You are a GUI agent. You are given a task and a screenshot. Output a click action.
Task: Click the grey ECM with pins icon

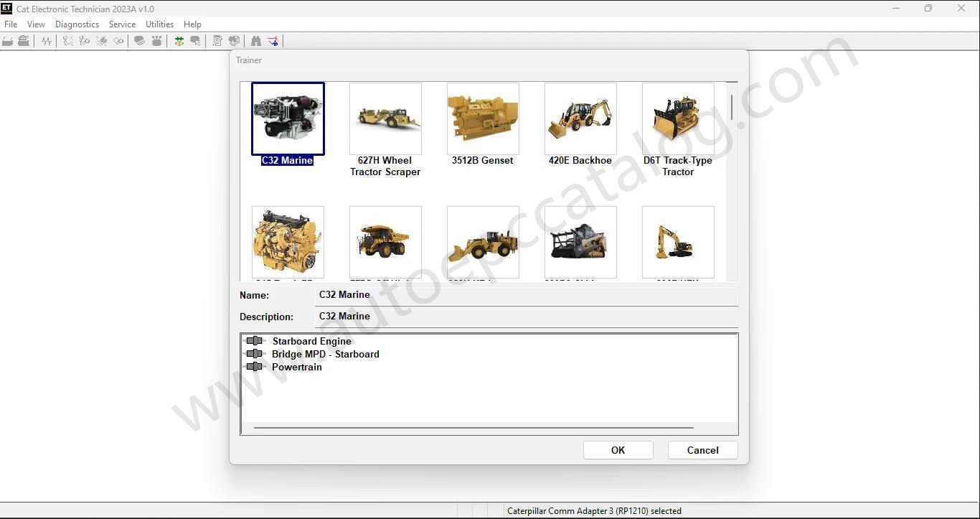156,41
